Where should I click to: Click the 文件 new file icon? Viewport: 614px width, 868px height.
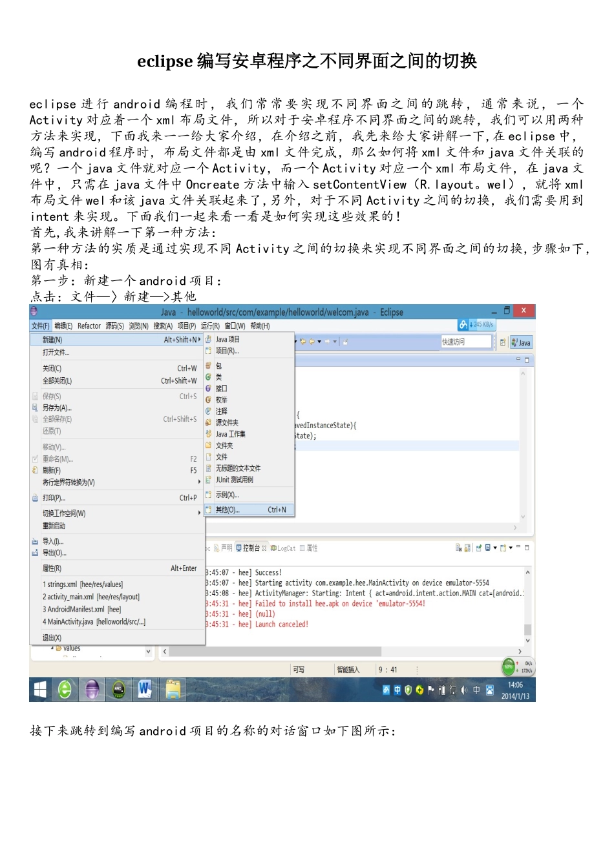tap(209, 457)
